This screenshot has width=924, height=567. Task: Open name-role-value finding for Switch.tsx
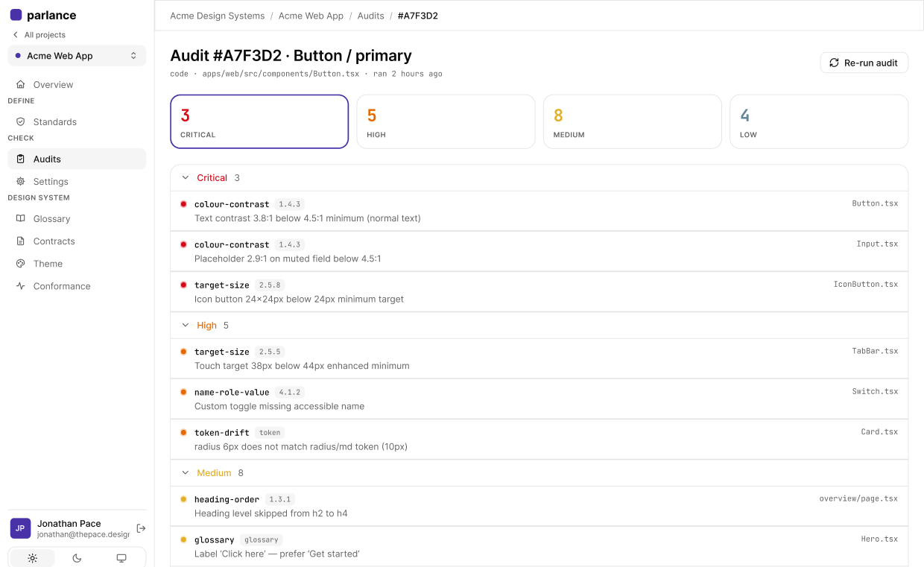pos(539,399)
